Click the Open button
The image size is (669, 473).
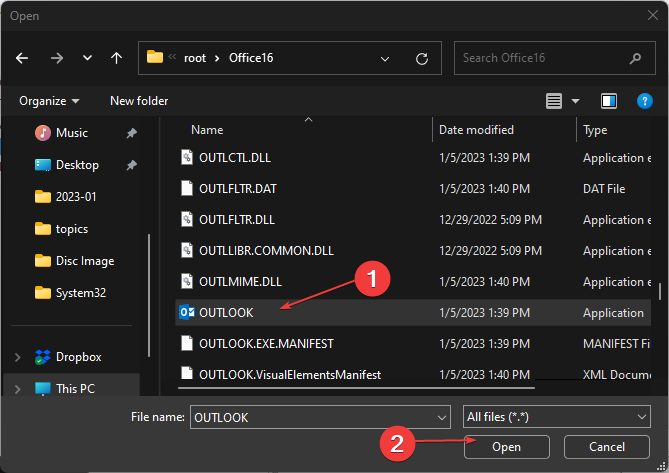[506, 447]
